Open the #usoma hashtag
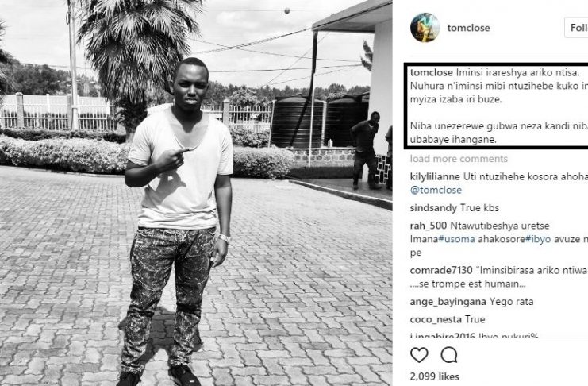The width and height of the screenshot is (588, 386). click(456, 239)
